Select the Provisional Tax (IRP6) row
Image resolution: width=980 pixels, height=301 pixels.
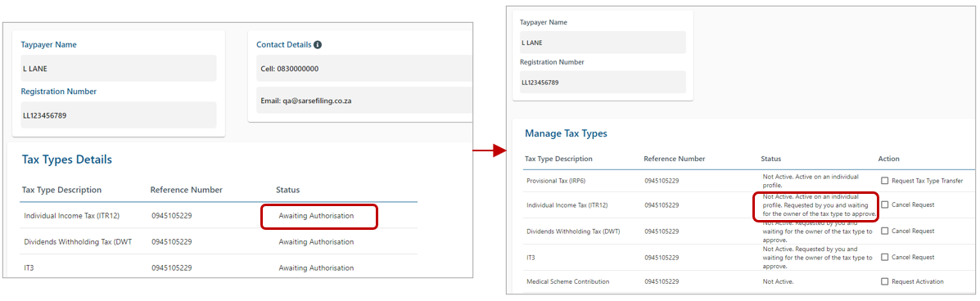coord(749,181)
